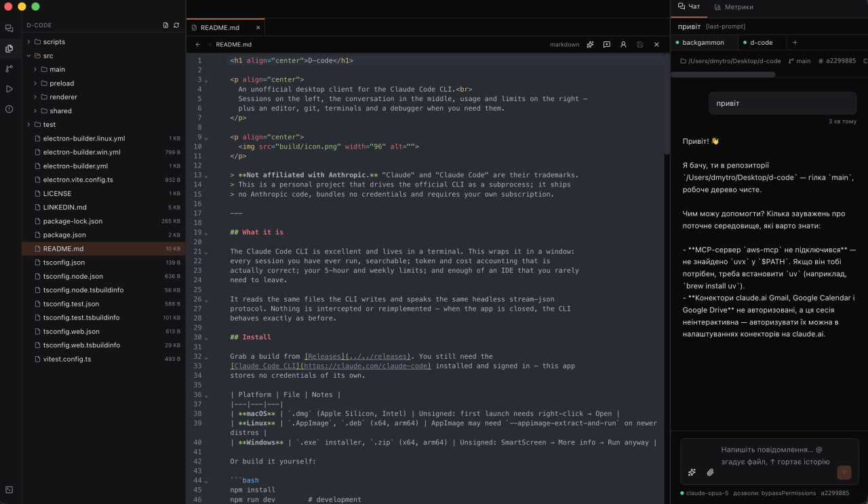Fold the What it is section at line 19
Viewport: 868px width, 504px height.
pyautogui.click(x=206, y=233)
